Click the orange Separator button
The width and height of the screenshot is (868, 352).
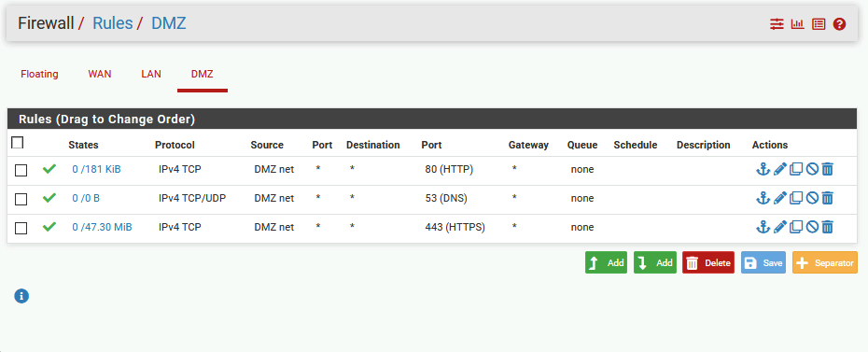[825, 263]
